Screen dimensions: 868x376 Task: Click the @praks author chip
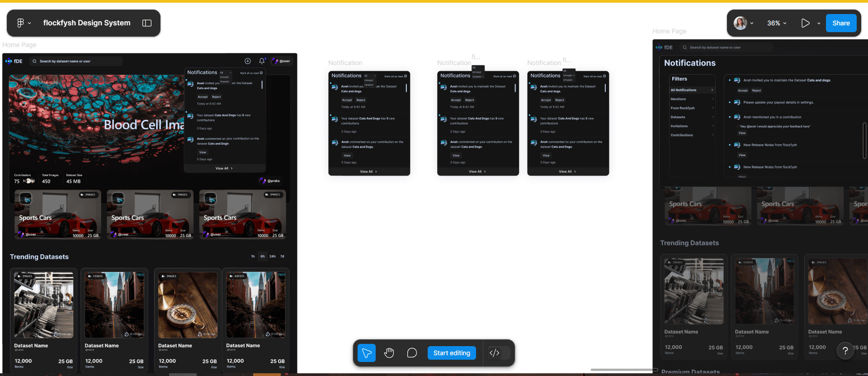click(x=270, y=181)
